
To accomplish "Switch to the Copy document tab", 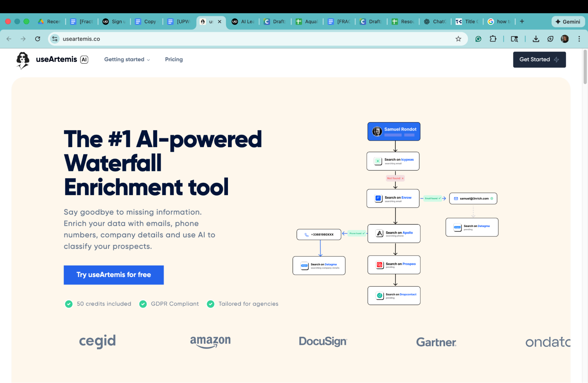I will (x=146, y=21).
